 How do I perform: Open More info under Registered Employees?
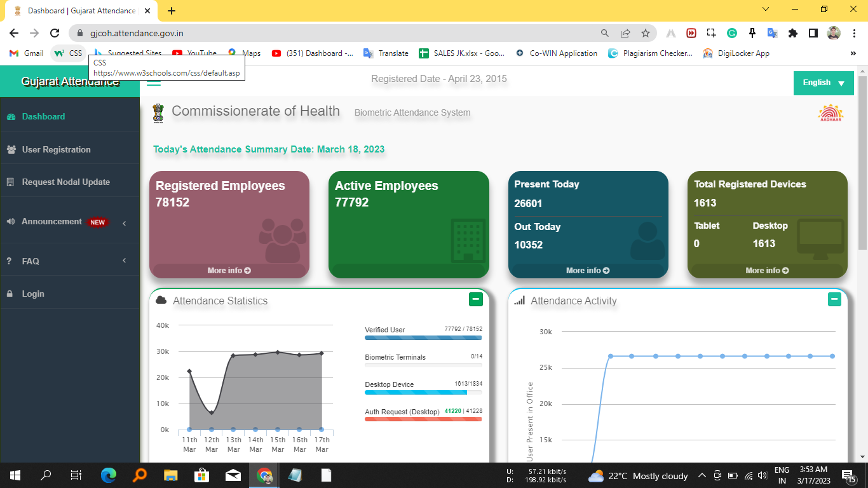point(229,271)
